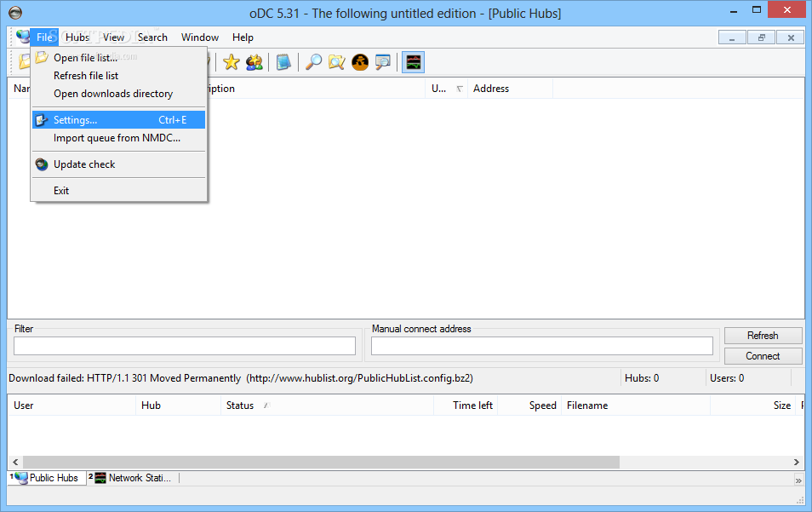812x512 pixels.
Task: Run Update check from File menu
Action: (119, 164)
